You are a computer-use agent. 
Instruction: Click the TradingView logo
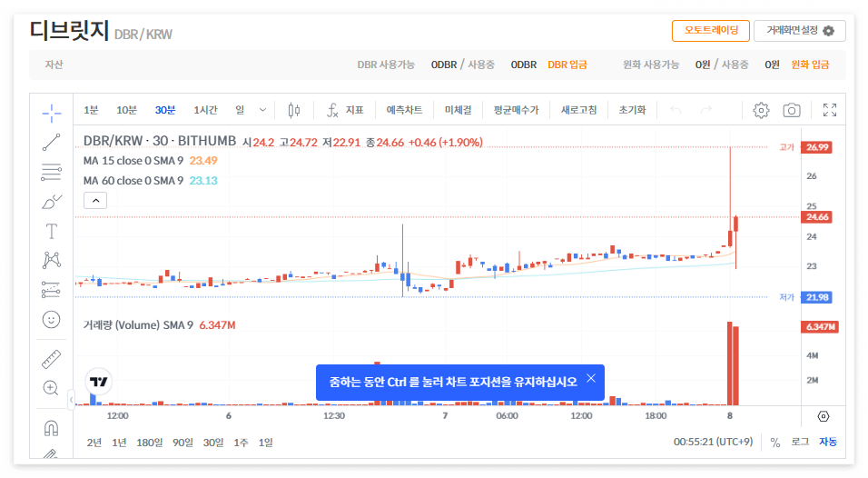99,382
